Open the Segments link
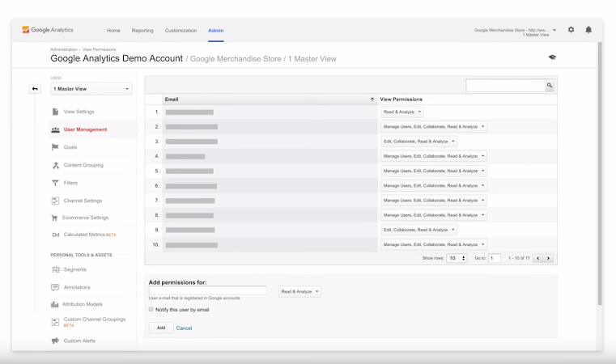 (x=75, y=269)
